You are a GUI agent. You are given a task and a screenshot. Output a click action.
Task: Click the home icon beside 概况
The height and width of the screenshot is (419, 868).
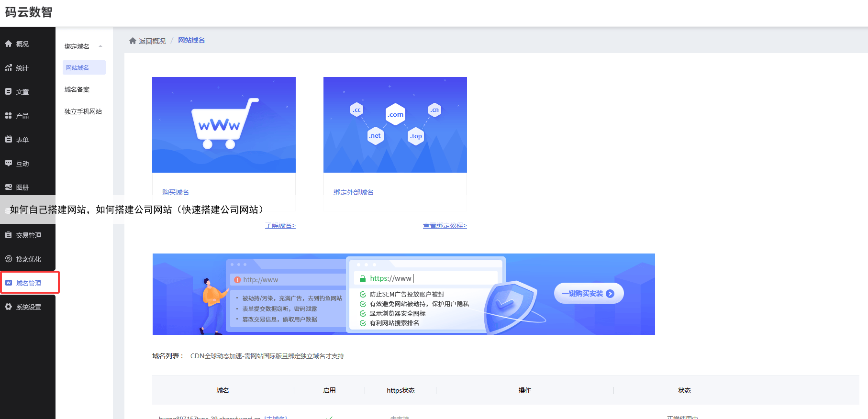click(x=8, y=44)
